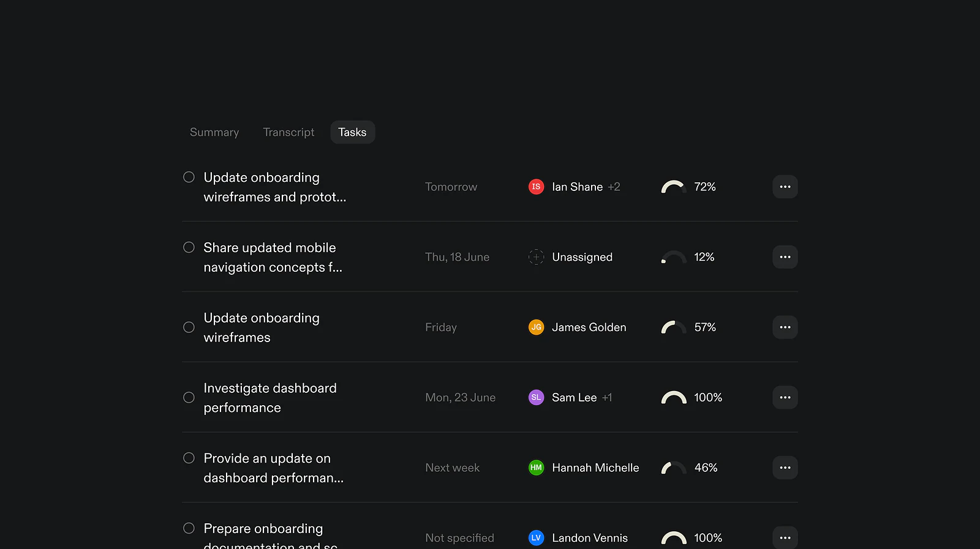Check the 'Prepare onboarding documentation' task circle
The image size is (980, 549).
tap(189, 528)
